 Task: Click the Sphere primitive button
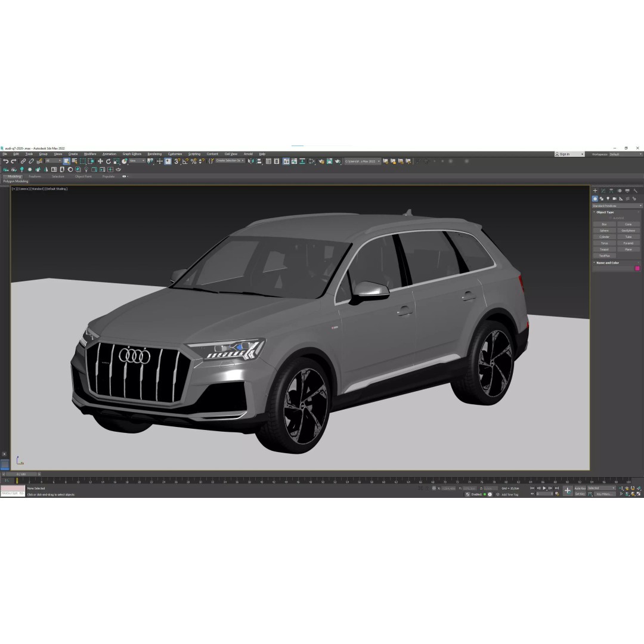coord(604,230)
